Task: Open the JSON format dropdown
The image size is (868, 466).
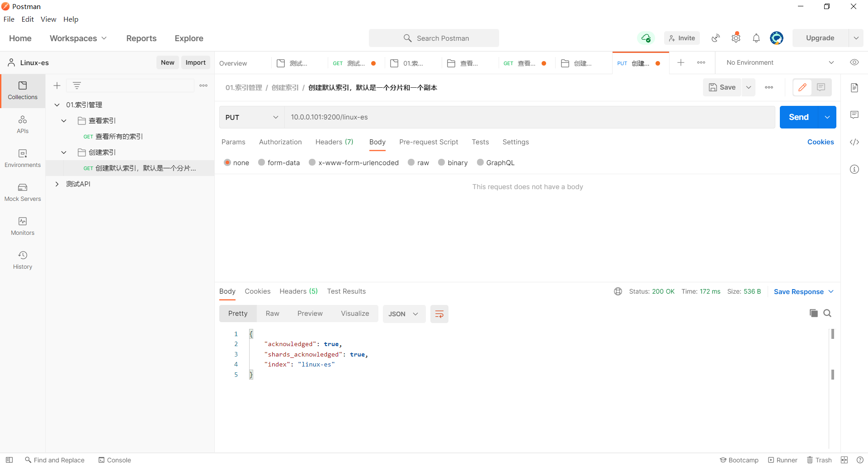Action: pyautogui.click(x=404, y=314)
